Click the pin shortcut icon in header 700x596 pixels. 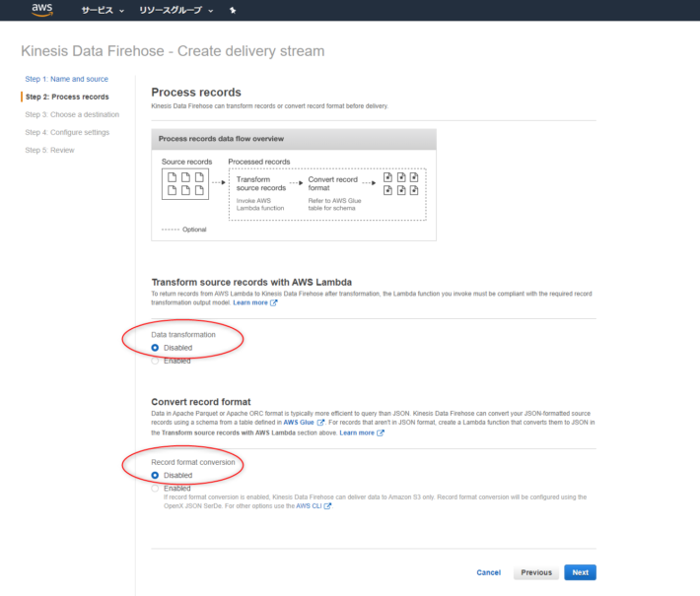point(233,10)
